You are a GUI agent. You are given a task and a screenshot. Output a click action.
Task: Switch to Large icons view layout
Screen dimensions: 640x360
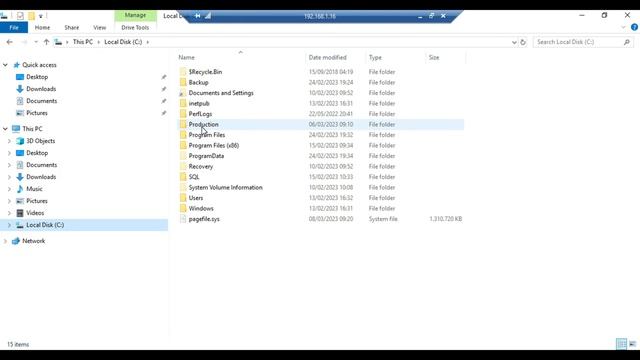click(x=632, y=344)
